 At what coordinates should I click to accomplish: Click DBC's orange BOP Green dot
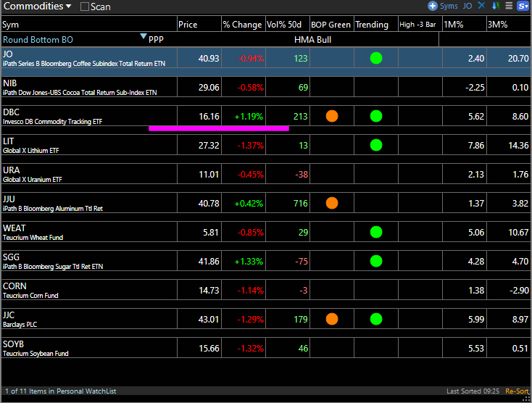click(332, 116)
